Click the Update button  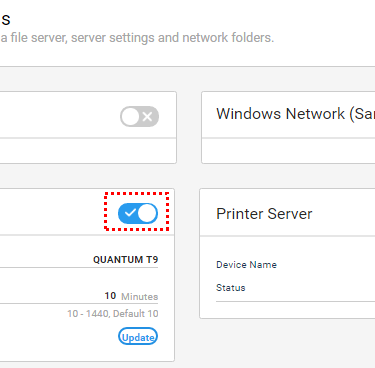tap(138, 337)
